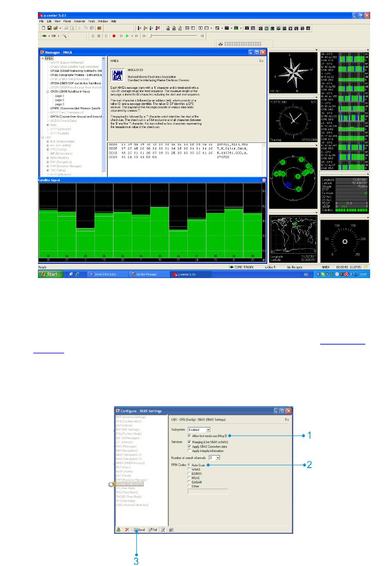Open Number of search channels dropdown

[x=218, y=458]
